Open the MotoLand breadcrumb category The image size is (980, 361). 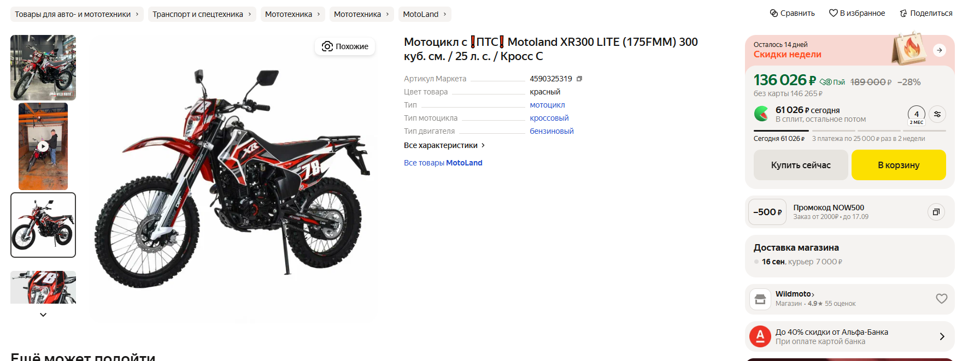(x=425, y=14)
